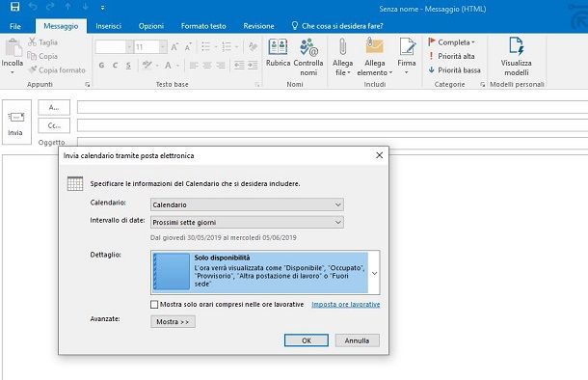Center align the text
Screen dimensions: 588x380
[x=207, y=66]
